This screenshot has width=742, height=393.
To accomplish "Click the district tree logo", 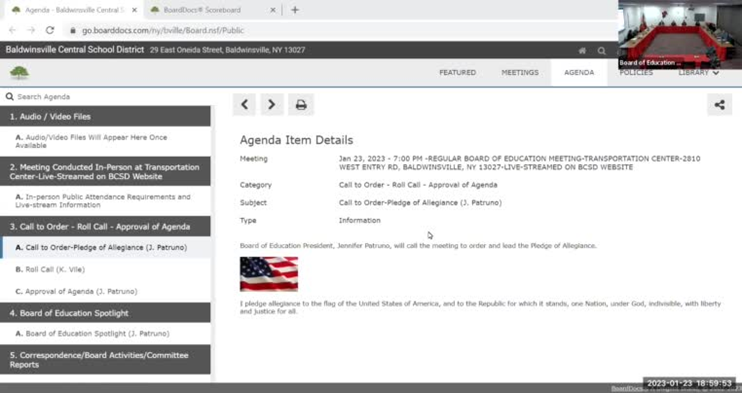I will 19,73.
